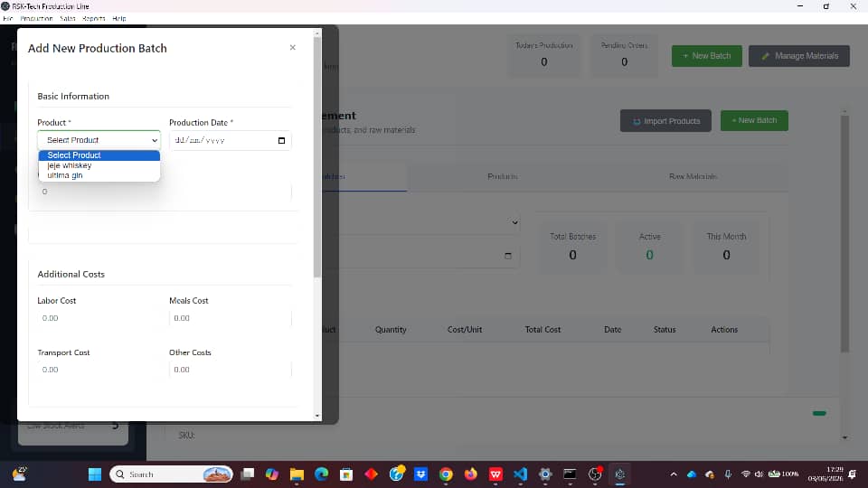Screen dimensions: 868x488
Task: Click the Import Products button
Action: [x=665, y=120]
